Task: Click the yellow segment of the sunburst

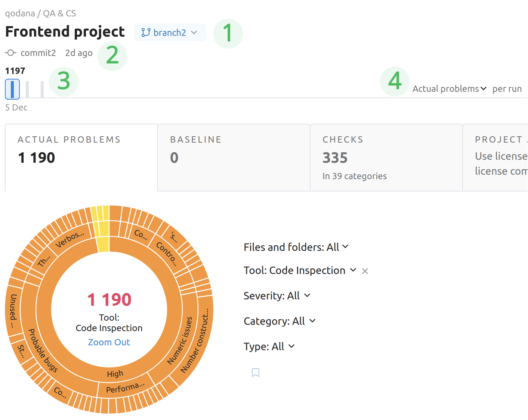Action: click(103, 239)
